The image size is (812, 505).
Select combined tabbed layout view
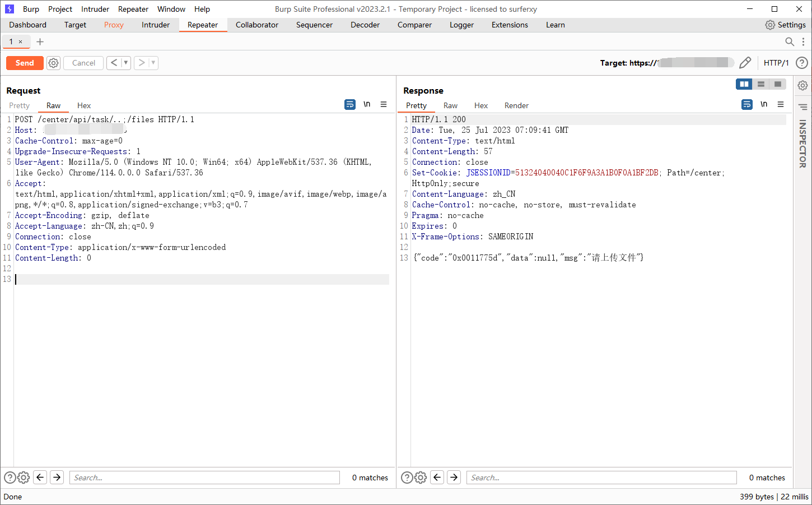tap(778, 84)
